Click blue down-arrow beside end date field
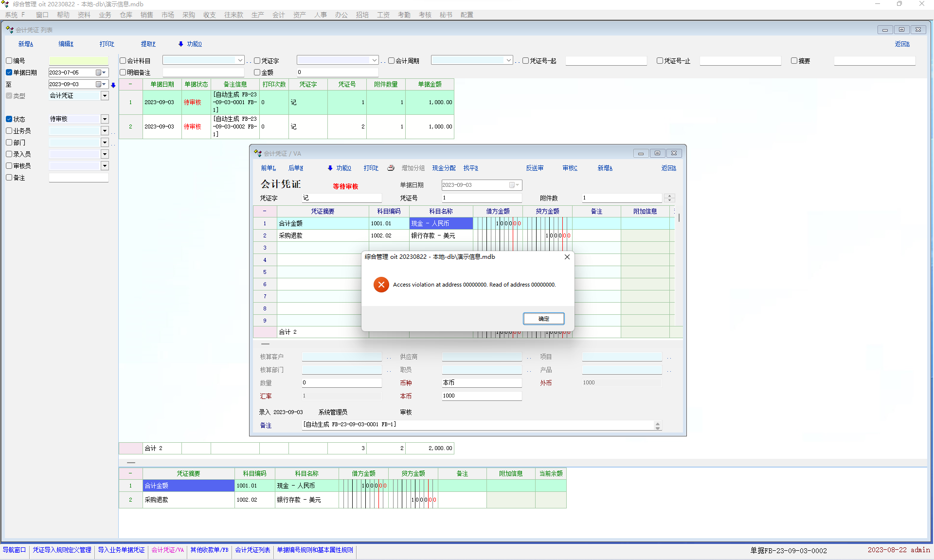 [x=113, y=85]
